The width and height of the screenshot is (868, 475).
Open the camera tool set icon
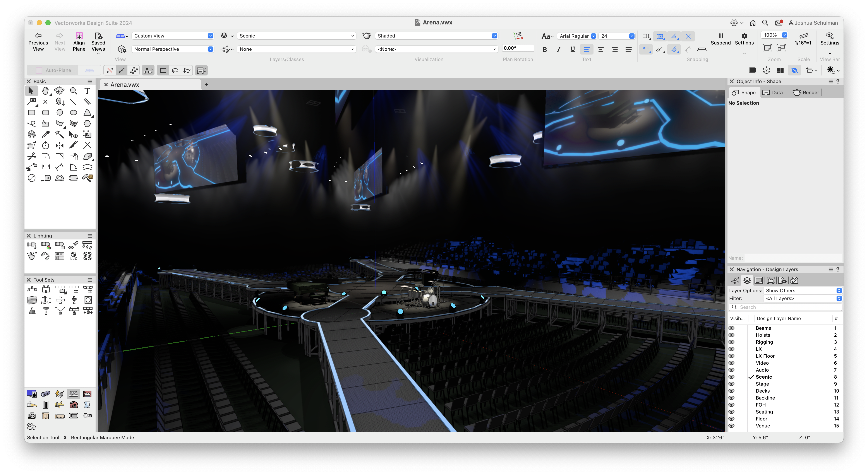(x=32, y=416)
